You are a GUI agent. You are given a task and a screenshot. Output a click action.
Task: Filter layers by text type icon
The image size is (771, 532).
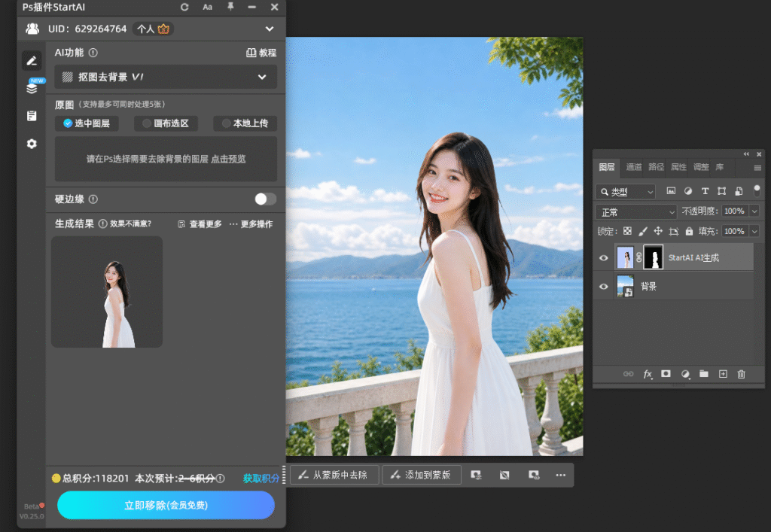(x=705, y=191)
